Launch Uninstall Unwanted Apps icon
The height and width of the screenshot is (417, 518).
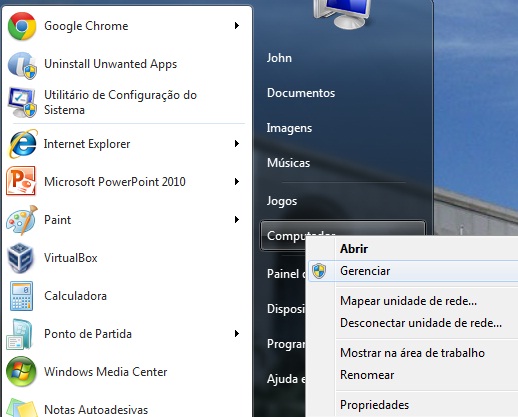pyautogui.click(x=22, y=65)
